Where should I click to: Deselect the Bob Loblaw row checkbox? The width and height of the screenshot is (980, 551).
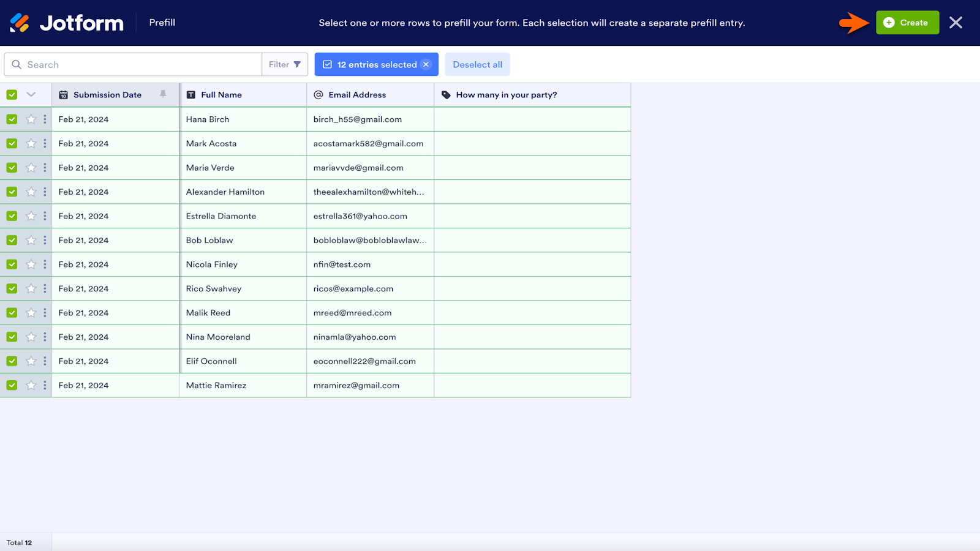[x=12, y=240]
